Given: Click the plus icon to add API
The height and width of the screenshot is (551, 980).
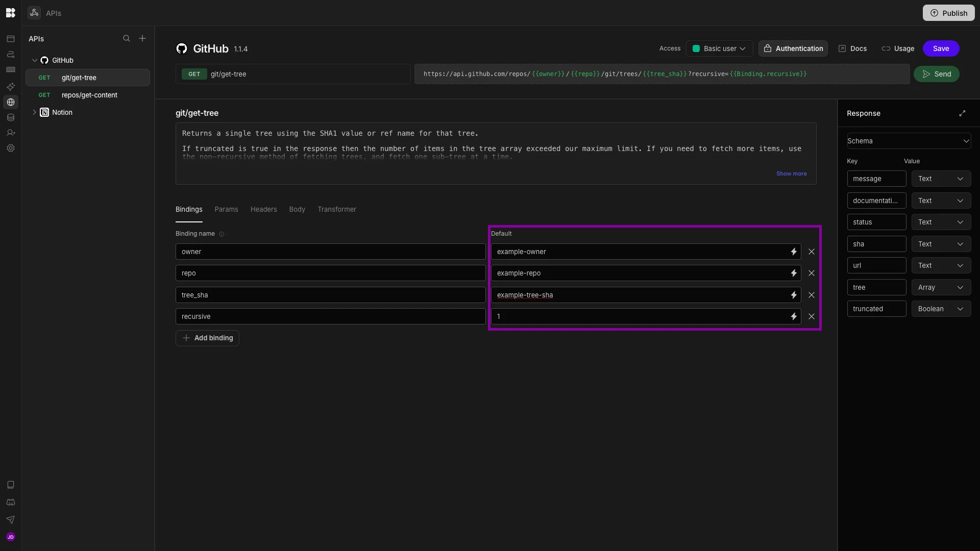Looking at the screenshot, I should coord(142,39).
